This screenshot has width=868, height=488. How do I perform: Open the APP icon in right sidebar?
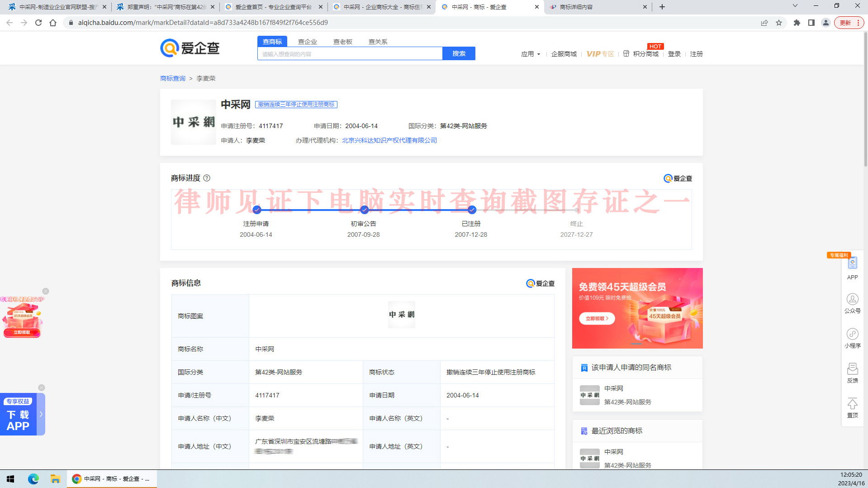852,268
